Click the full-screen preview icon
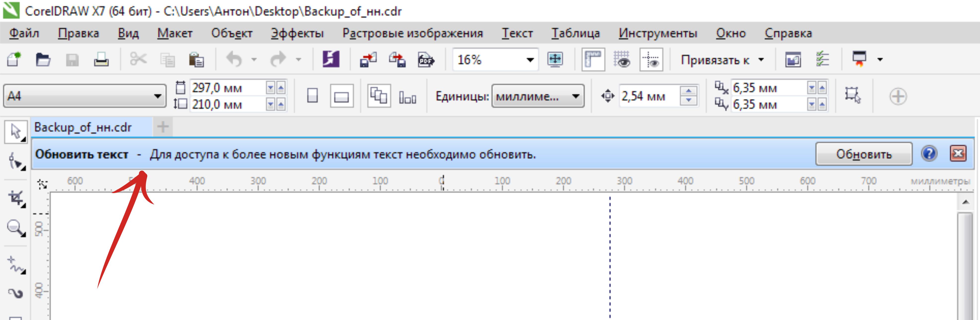Viewport: 980px width, 320px height. (555, 59)
